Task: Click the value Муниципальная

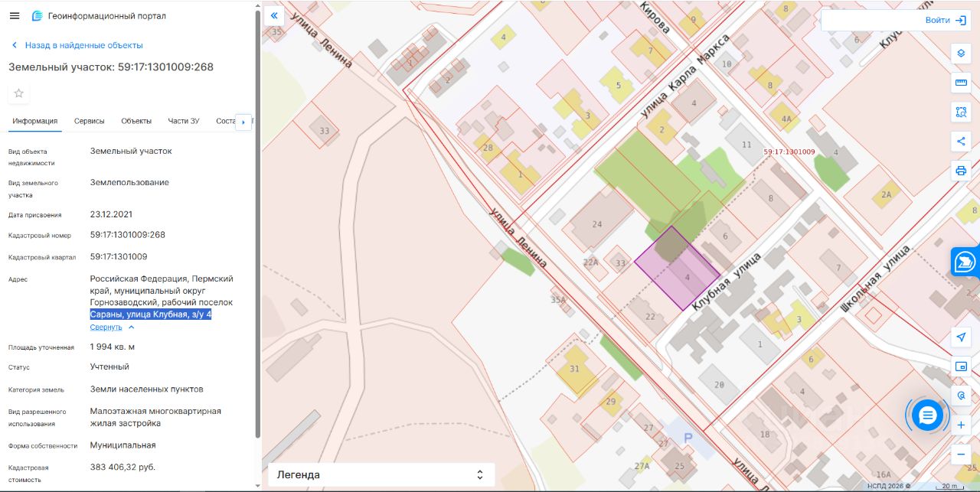Action: tap(123, 445)
